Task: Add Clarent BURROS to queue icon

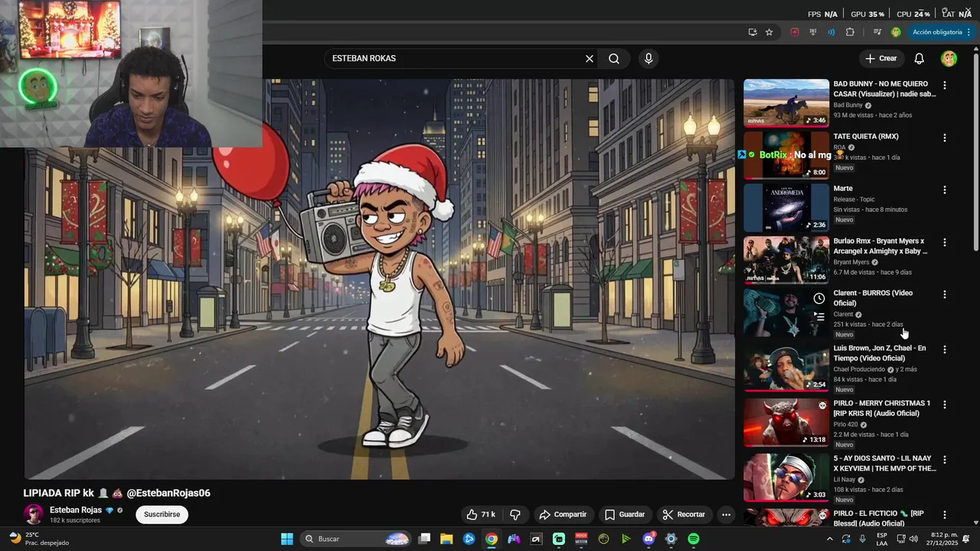Action: point(819,316)
